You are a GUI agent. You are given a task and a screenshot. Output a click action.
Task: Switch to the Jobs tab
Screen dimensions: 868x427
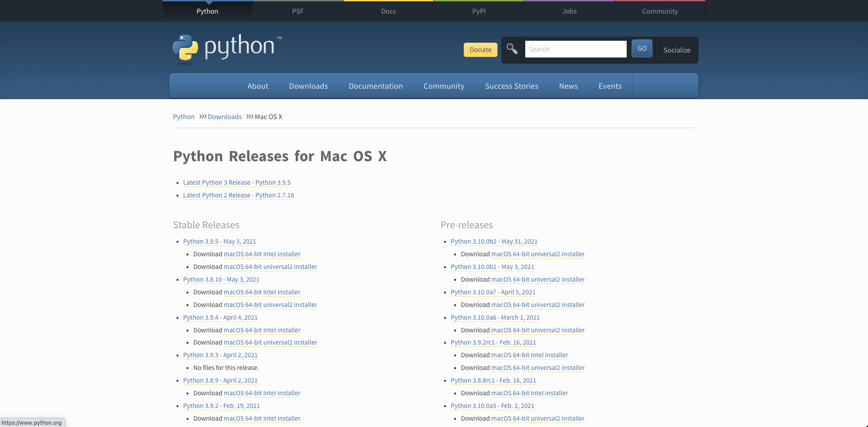(569, 11)
